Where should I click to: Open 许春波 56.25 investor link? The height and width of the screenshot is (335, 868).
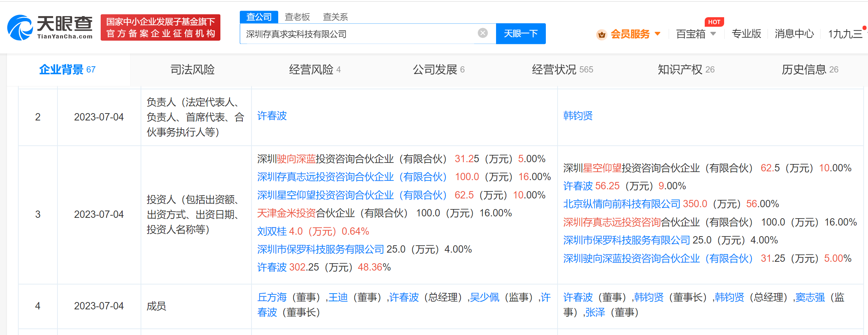pos(578,186)
